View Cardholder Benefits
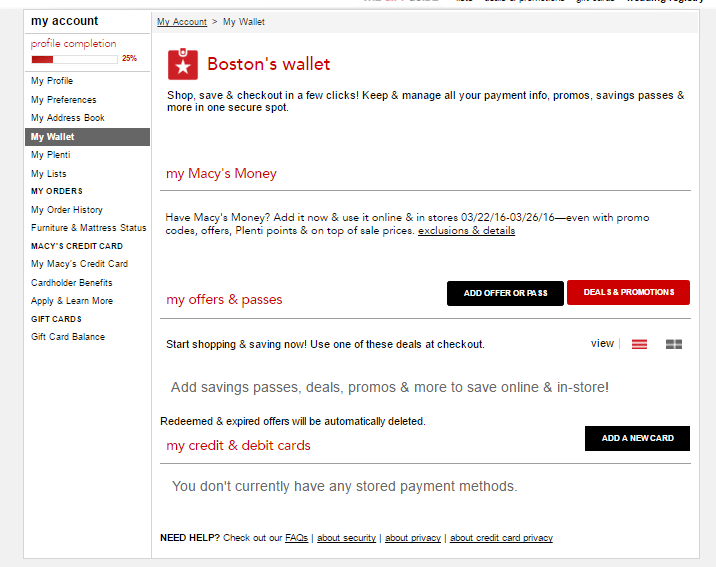 [x=72, y=283]
